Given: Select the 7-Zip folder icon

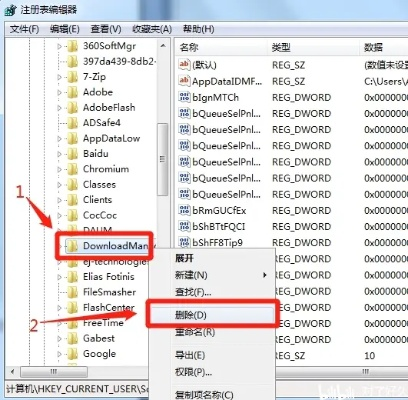Looking at the screenshot, I should click(72, 77).
